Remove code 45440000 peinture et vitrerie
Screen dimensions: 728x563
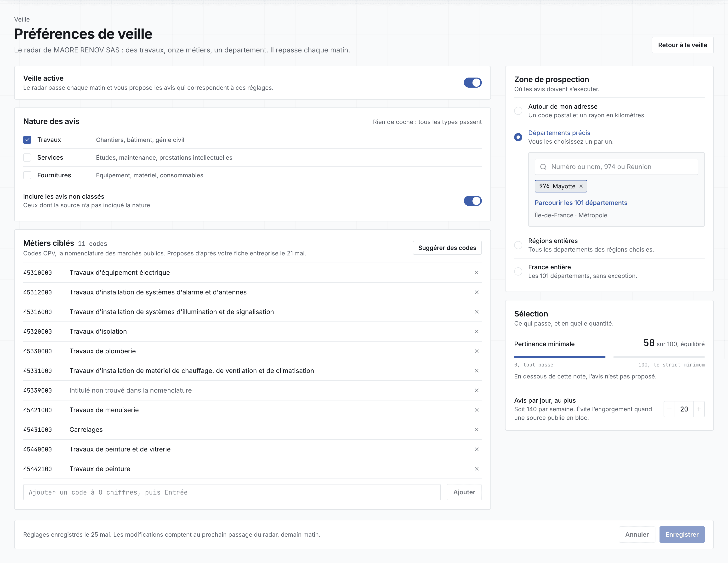(x=477, y=449)
